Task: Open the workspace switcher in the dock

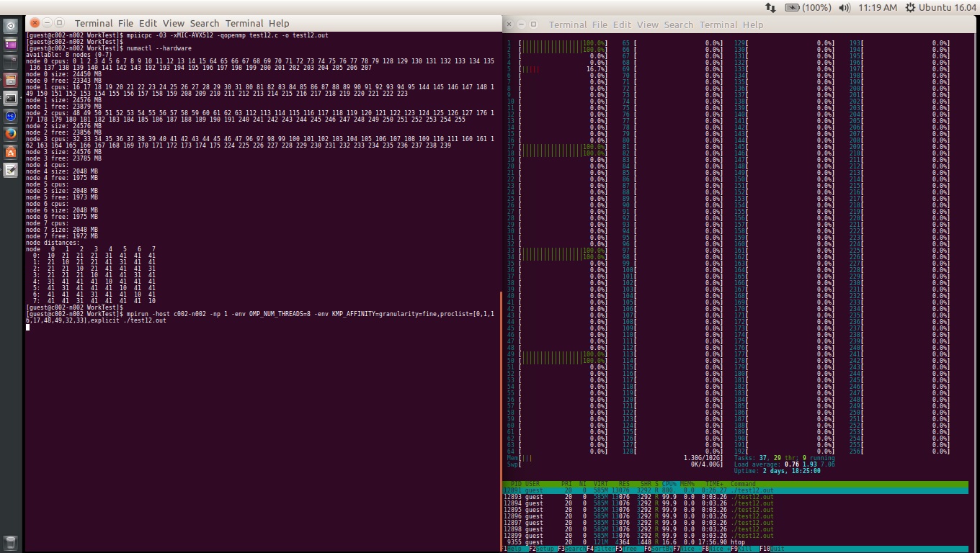Action: (x=11, y=62)
